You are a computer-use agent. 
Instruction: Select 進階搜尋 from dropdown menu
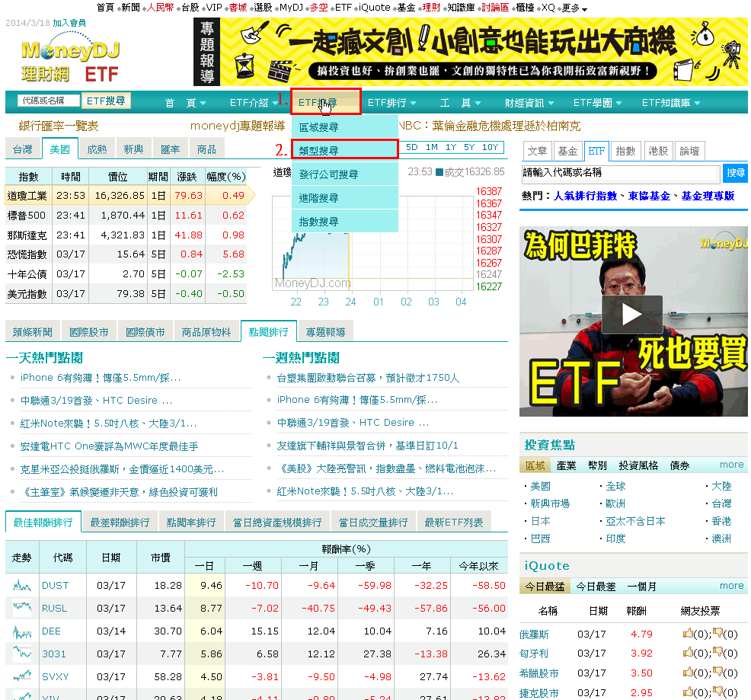[x=345, y=198]
